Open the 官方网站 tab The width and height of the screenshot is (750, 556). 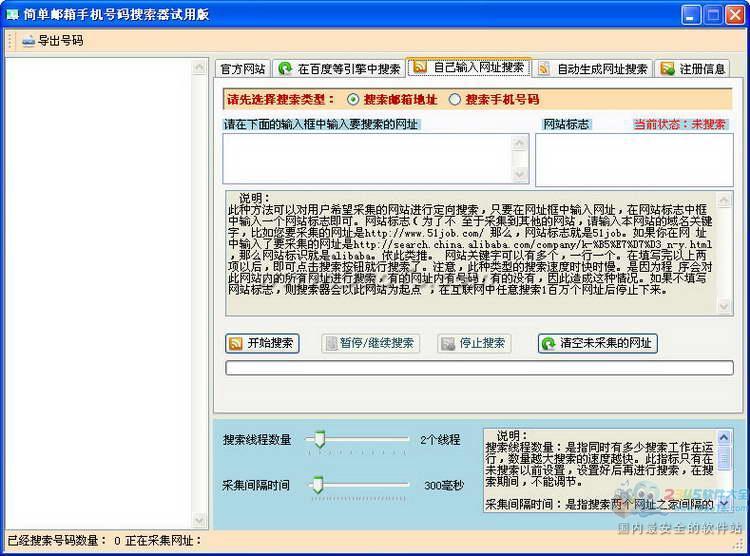coord(243,69)
